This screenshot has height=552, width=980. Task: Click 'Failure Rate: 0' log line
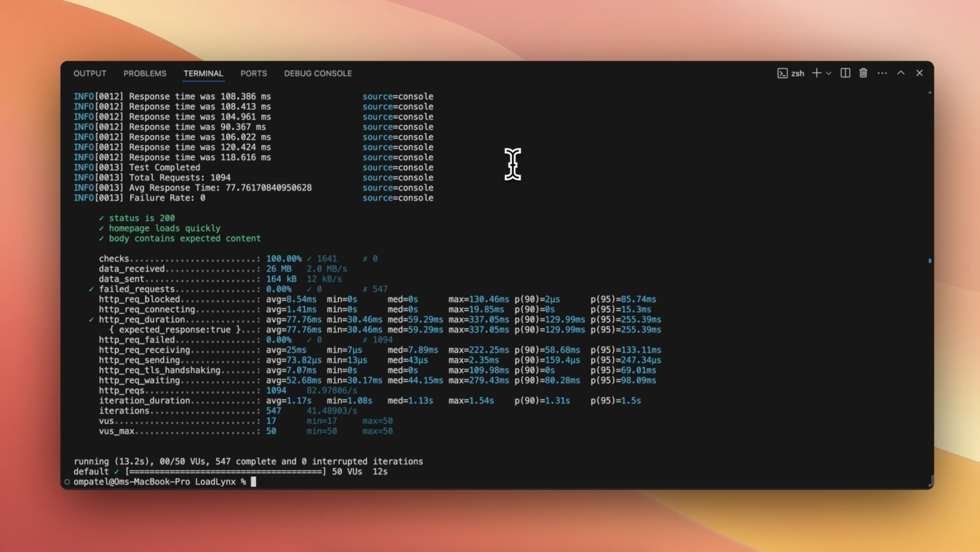tap(167, 198)
